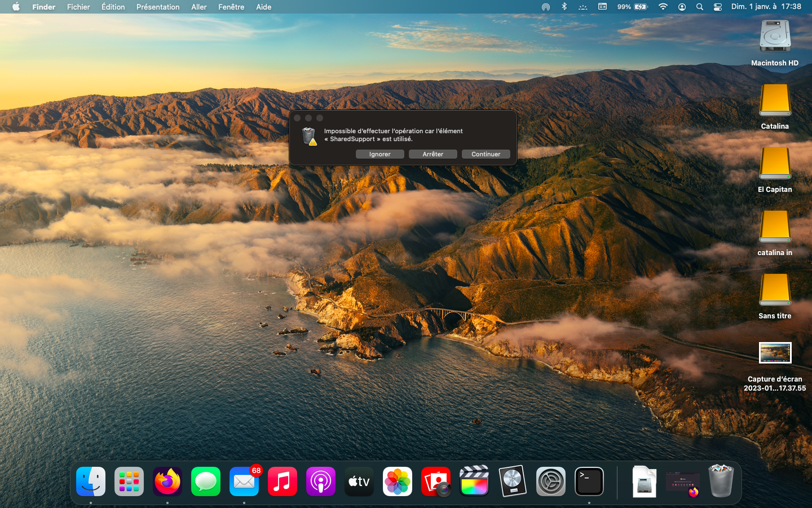This screenshot has height=508, width=812.
Task: Launch Logic Pro from the Dock
Action: point(512,482)
